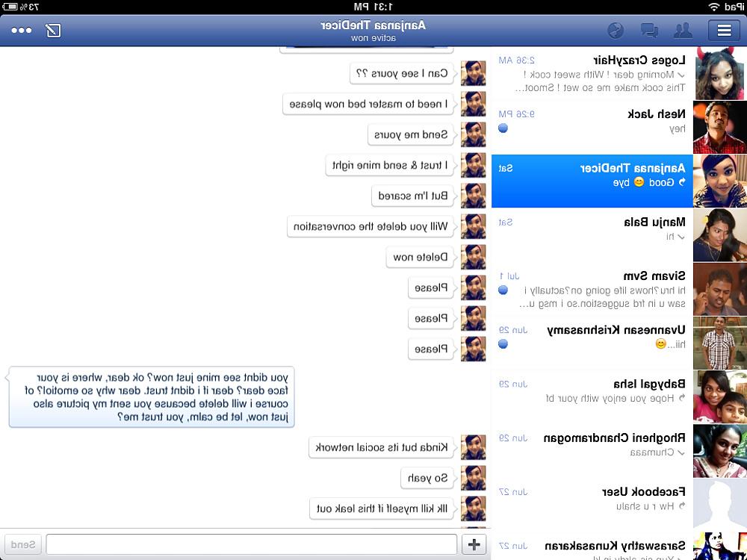
Task: Tap sender avatar beside 'Send me yours'
Action: pos(473,134)
